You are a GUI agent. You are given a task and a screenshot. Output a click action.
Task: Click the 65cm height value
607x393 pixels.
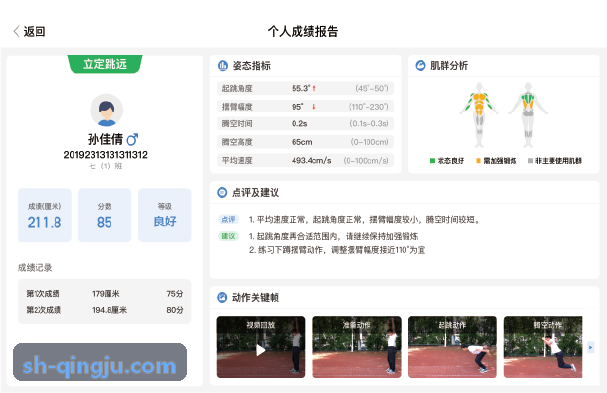tap(302, 142)
